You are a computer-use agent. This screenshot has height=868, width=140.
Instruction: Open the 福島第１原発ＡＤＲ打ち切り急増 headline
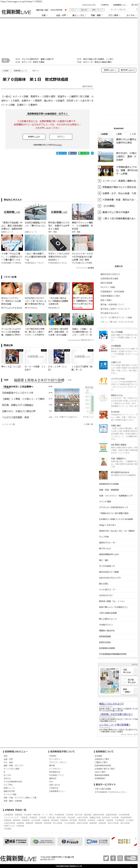point(39,380)
